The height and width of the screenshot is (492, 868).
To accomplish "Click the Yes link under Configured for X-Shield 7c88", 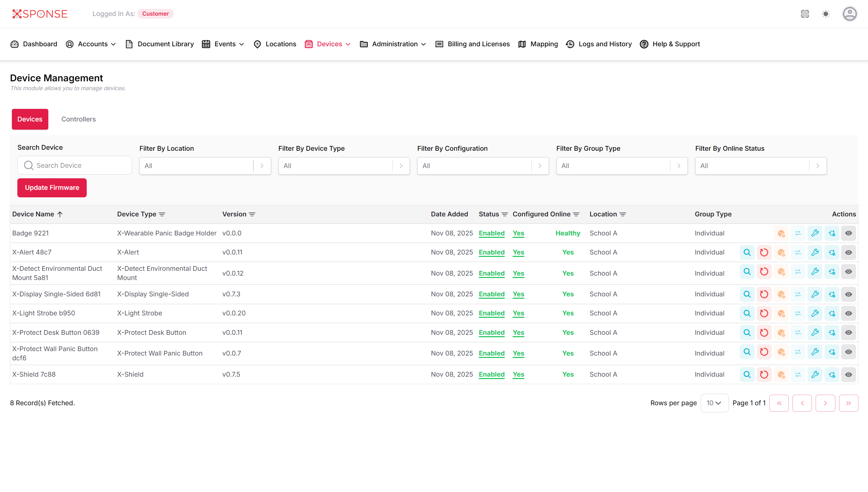I will [x=518, y=374].
